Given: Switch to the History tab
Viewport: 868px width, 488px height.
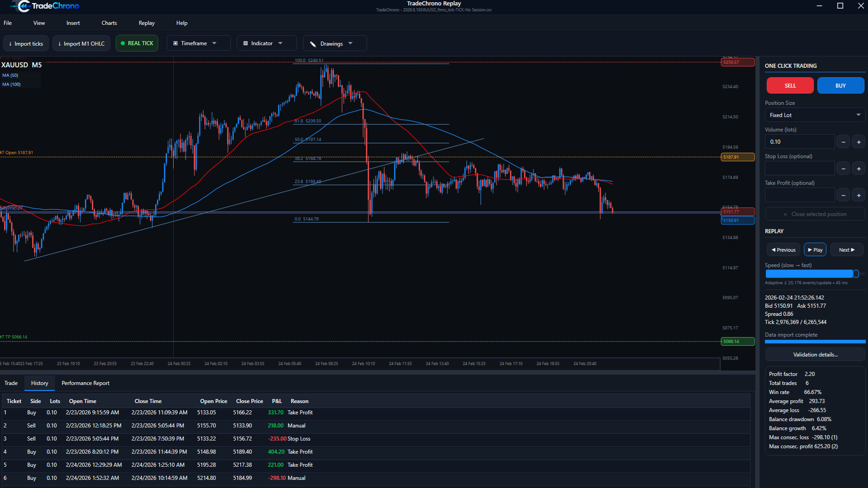Looking at the screenshot, I should pos(40,383).
